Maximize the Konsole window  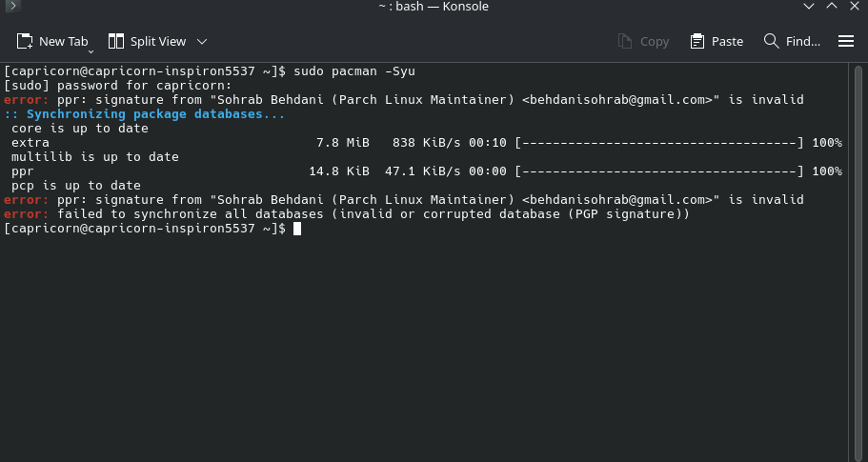tap(832, 6)
